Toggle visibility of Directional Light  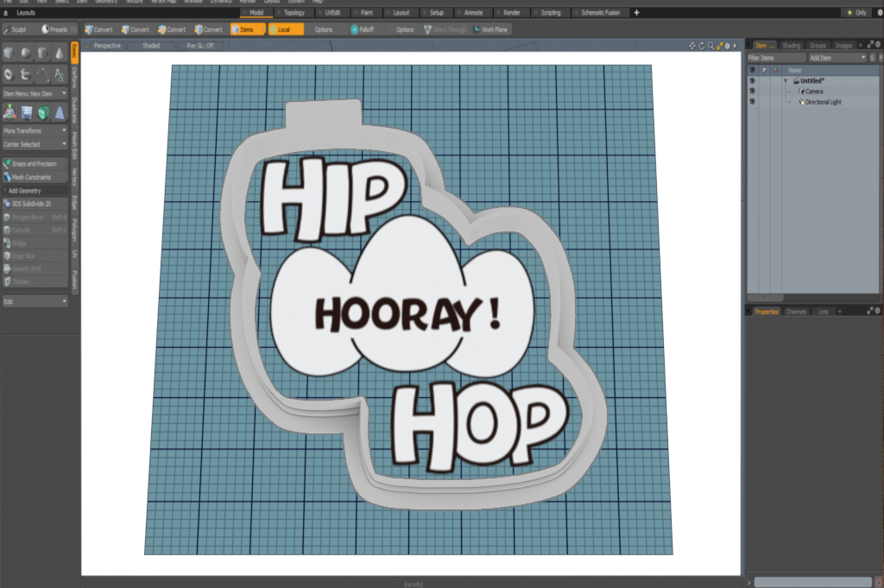(x=752, y=102)
